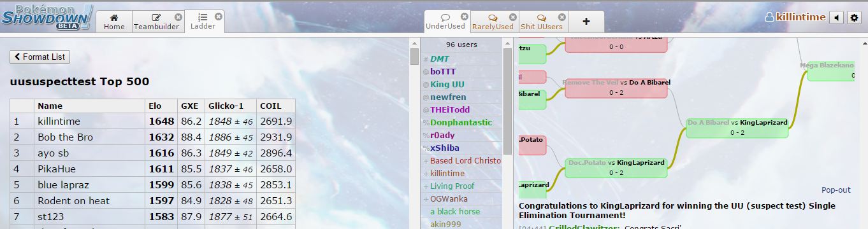Click the 96 users count header
This screenshot has width=868, height=229.
[x=461, y=45]
